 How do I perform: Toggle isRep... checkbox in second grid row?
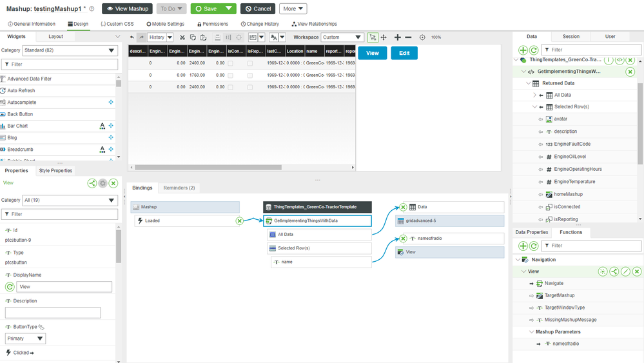[x=249, y=75]
